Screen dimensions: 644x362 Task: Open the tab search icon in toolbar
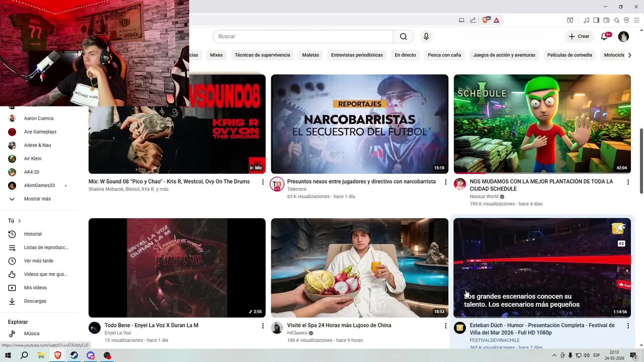click(570, 20)
